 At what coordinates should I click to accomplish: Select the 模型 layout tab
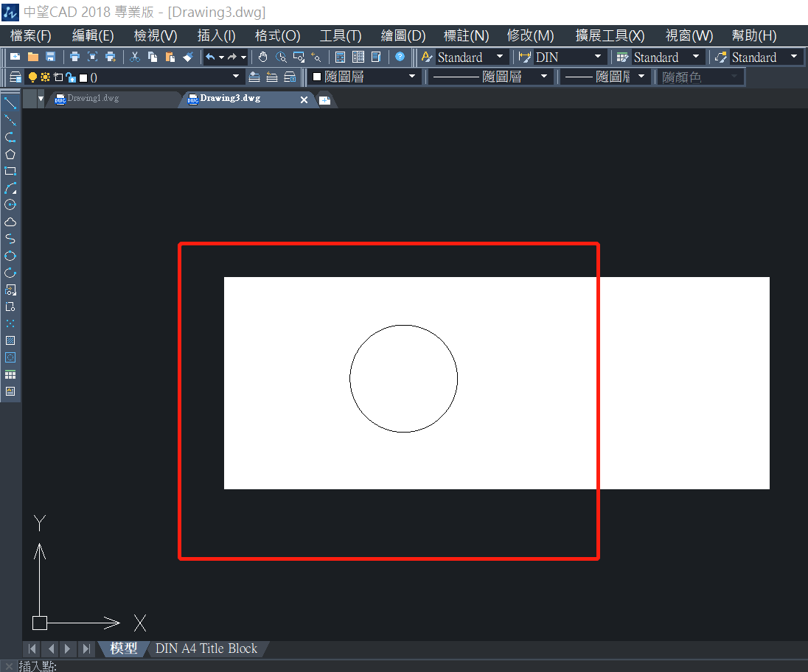click(x=124, y=648)
